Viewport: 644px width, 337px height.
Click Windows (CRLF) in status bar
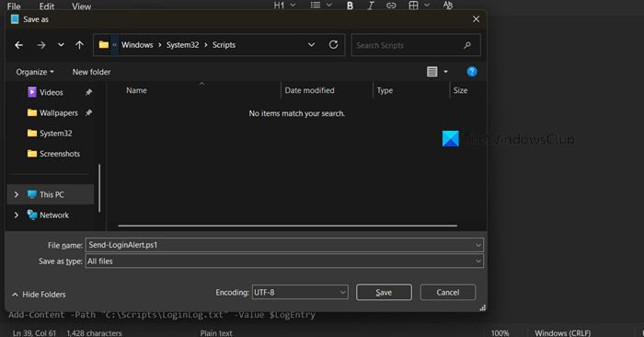tap(563, 333)
